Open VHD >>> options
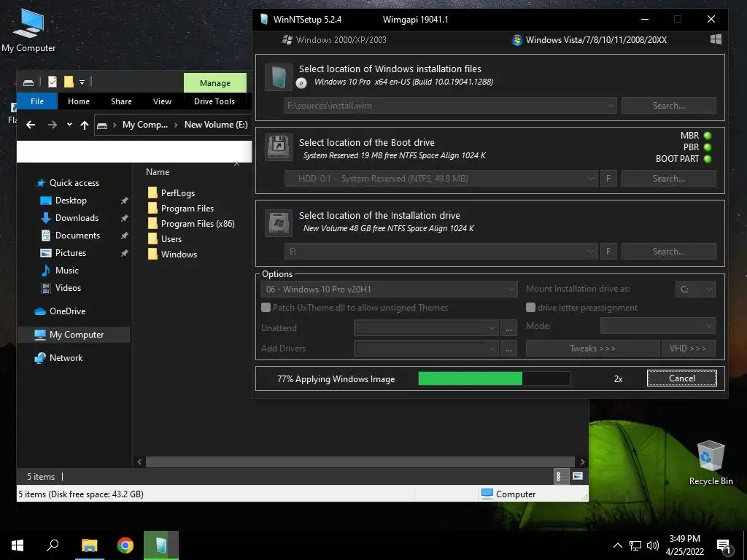The height and width of the screenshot is (560, 747). 688,349
